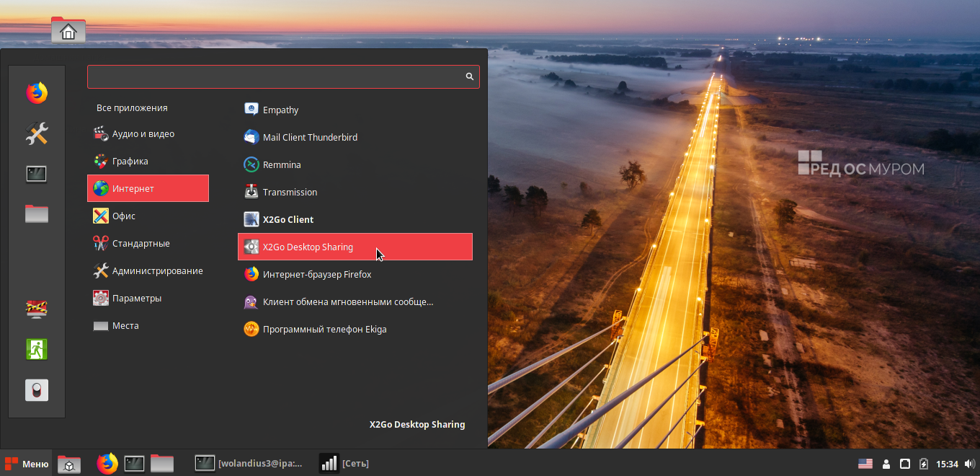Select the Интернет category

coord(148,188)
